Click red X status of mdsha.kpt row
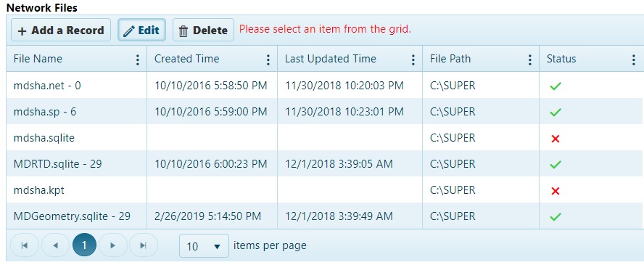 [556, 191]
